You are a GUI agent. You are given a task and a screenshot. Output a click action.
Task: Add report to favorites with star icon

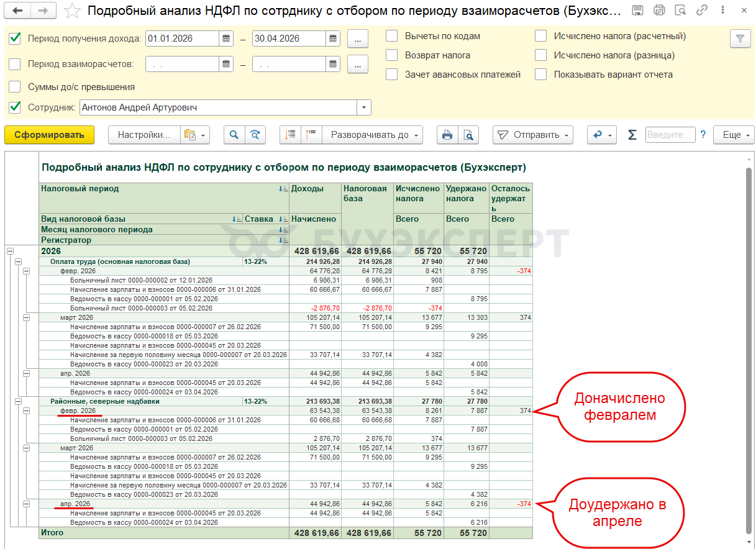click(x=72, y=11)
